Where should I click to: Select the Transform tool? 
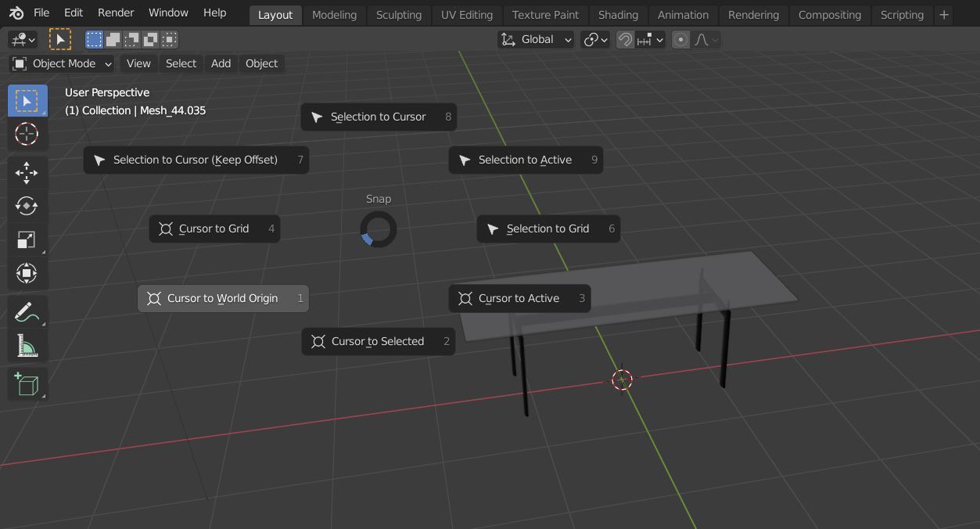click(x=27, y=273)
